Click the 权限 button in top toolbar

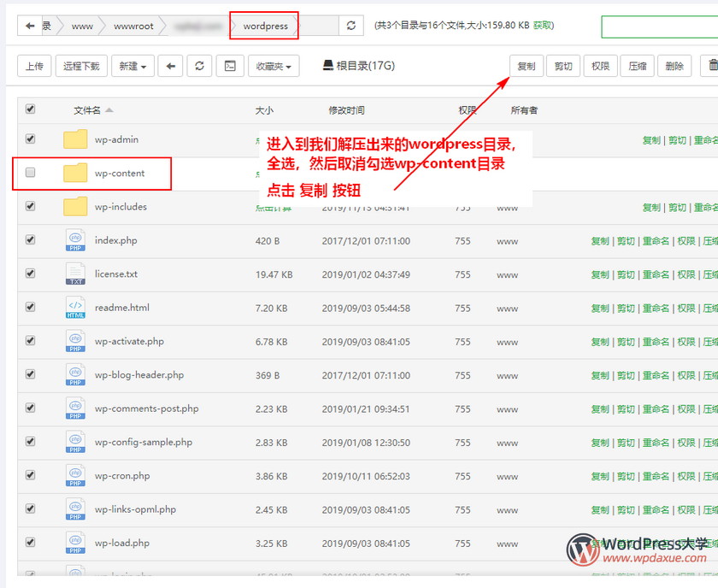tap(600, 67)
